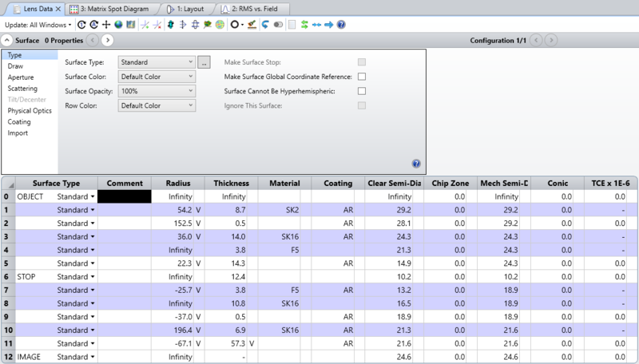
Task: Click the ellipsis button beside Surface Type
Action: [204, 61]
